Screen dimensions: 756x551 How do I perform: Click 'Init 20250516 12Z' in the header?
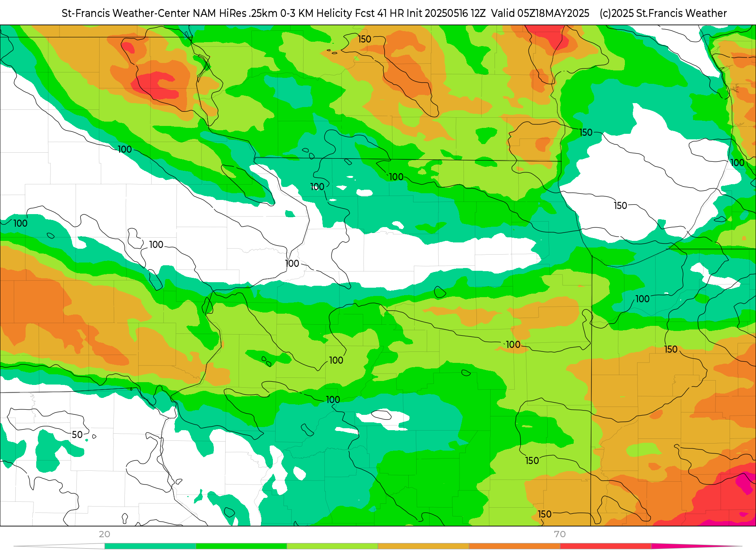pos(446,13)
